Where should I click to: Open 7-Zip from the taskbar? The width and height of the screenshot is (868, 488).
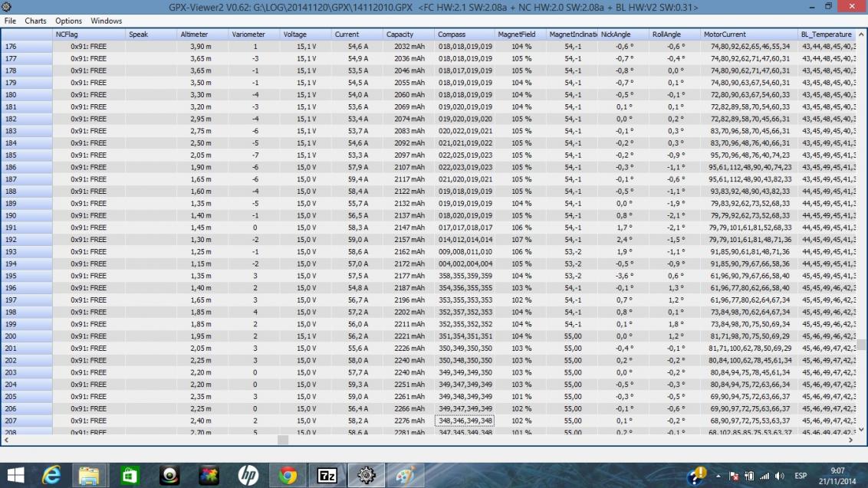point(327,475)
